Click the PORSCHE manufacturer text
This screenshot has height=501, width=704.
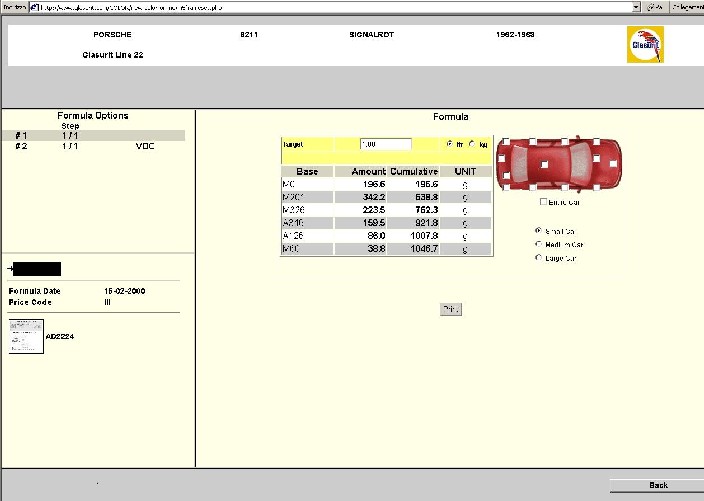112,35
